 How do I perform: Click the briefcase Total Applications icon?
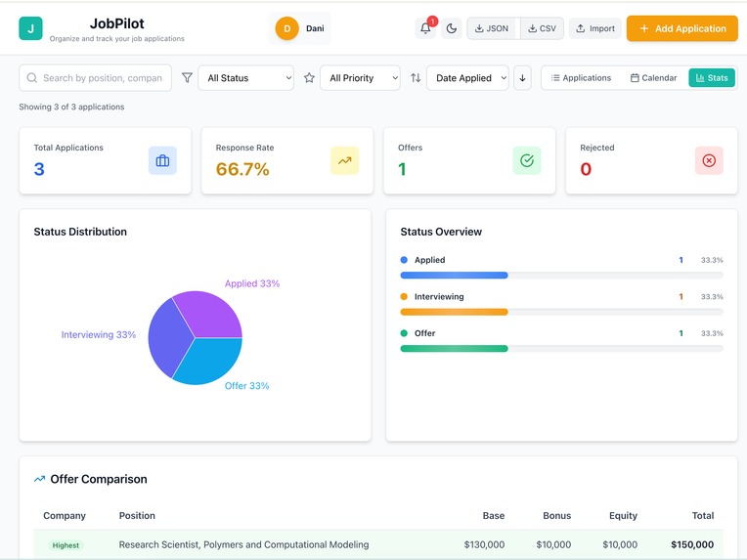pyautogui.click(x=162, y=160)
